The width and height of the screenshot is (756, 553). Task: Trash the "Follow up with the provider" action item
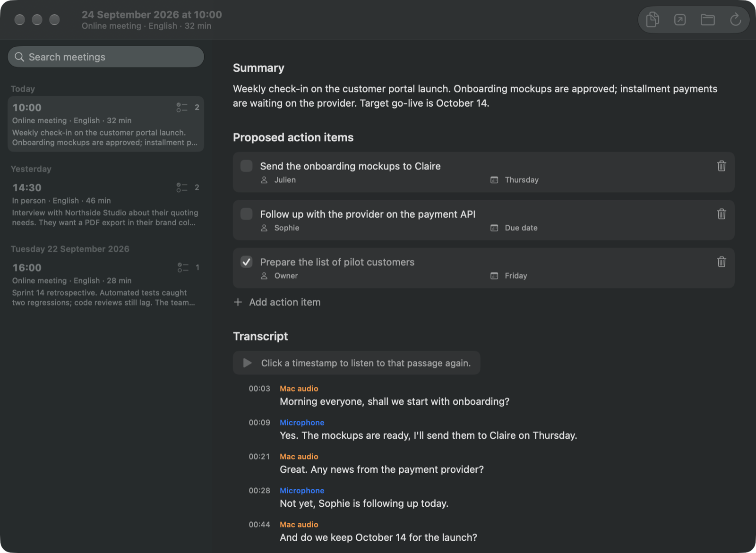tap(722, 214)
